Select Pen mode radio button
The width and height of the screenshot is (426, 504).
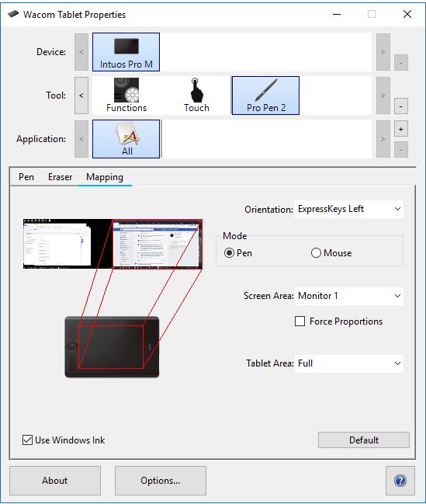[229, 253]
